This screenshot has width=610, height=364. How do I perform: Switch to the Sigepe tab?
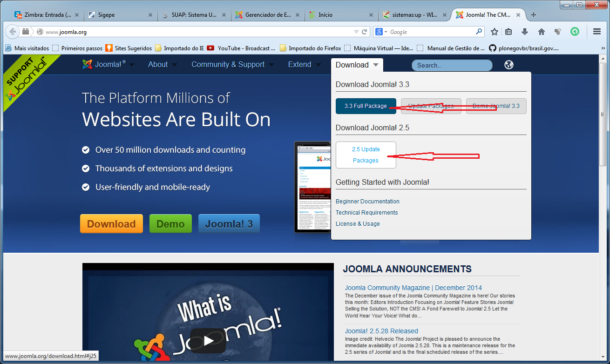click(x=120, y=15)
